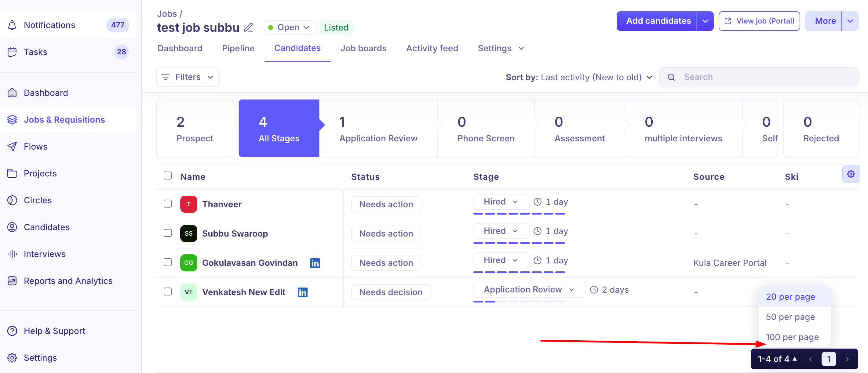This screenshot has width=868, height=373.
Task: Open Sort by Last activity dropdown
Action: (x=579, y=78)
